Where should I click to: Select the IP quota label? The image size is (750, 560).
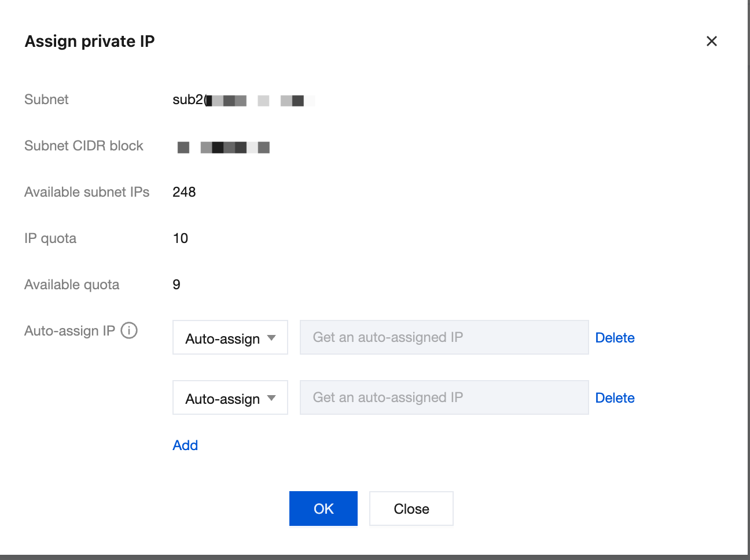pos(50,238)
